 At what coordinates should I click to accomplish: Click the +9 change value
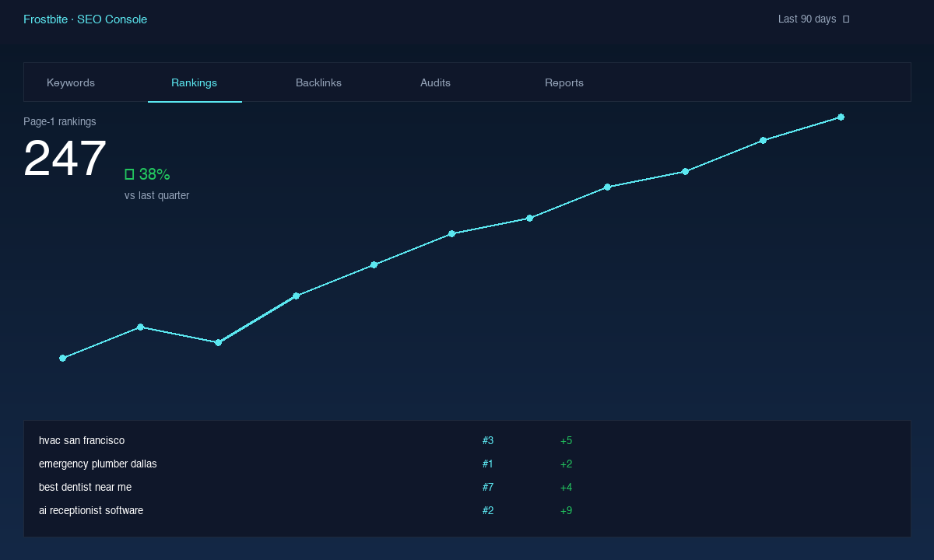(566, 510)
